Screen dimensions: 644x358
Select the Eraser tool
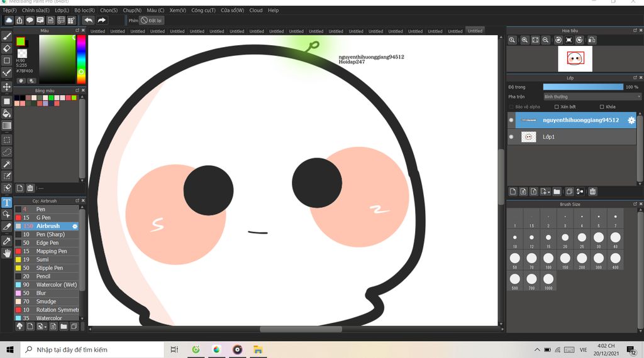7,48
